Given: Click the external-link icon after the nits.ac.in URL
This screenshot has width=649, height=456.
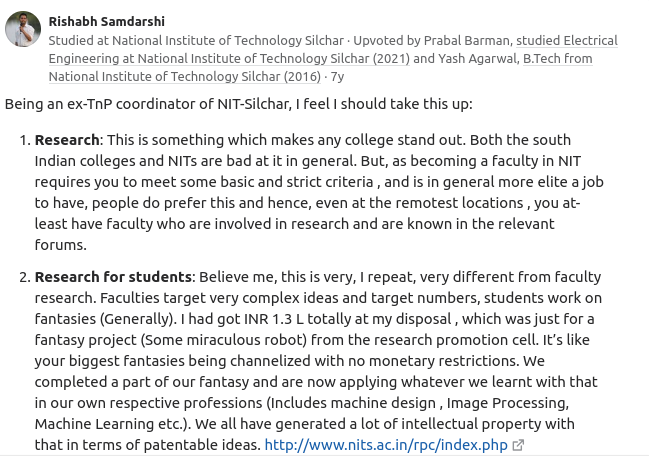Looking at the screenshot, I should pyautogui.click(x=518, y=445).
